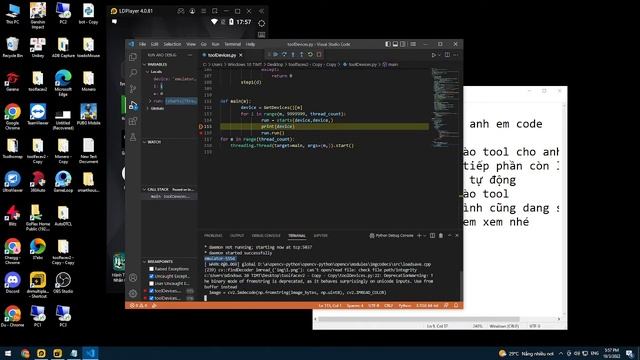The height and width of the screenshot is (360, 640).
Task: Click Step Out in the debug toolbar
Action: (x=301, y=55)
